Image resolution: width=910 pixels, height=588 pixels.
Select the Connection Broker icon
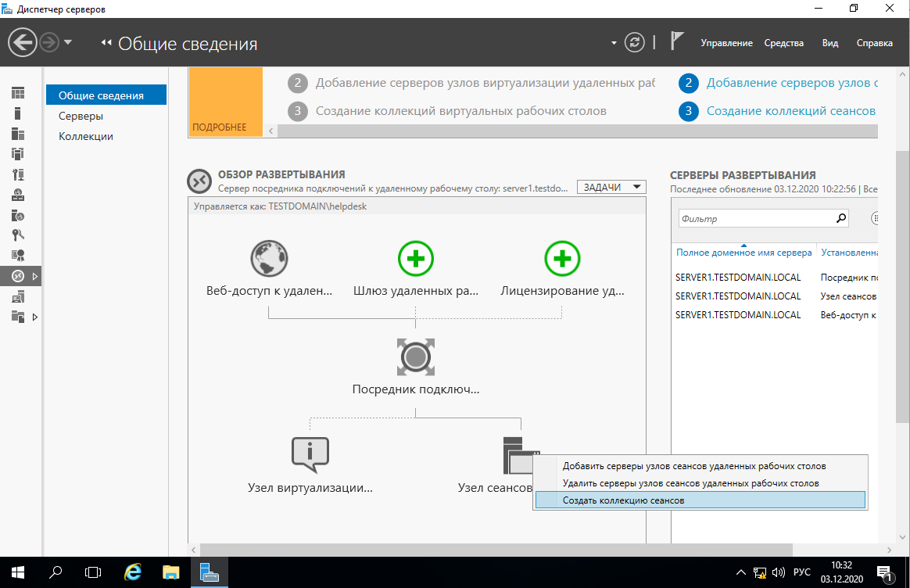pyautogui.click(x=415, y=357)
